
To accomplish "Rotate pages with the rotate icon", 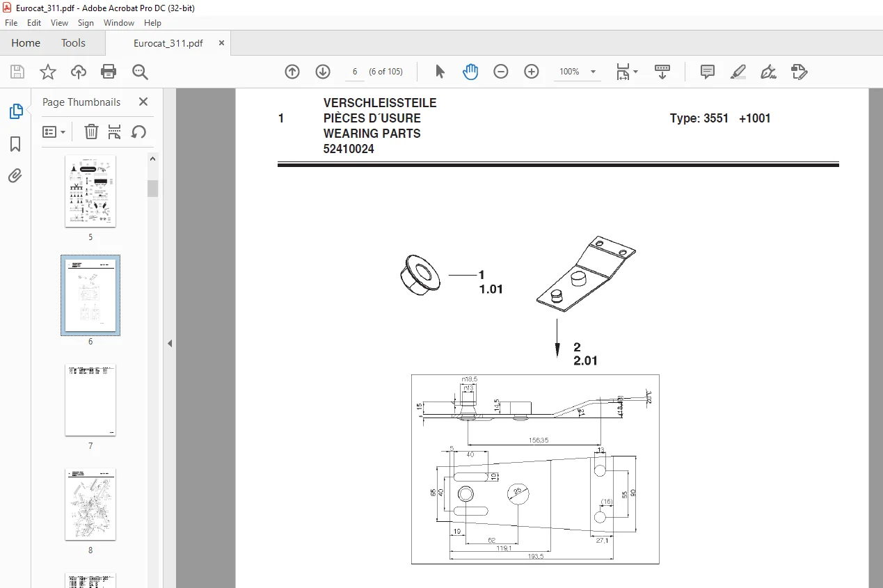I will tap(138, 132).
